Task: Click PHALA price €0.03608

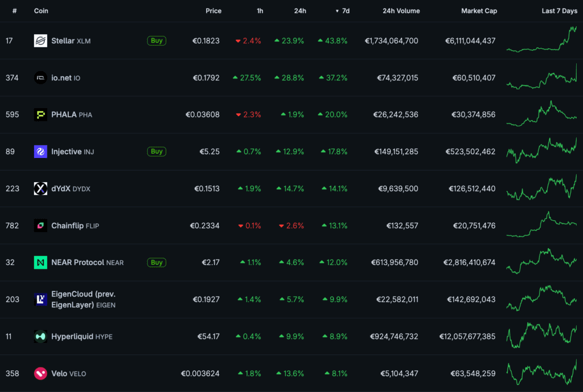Action: tap(202, 114)
